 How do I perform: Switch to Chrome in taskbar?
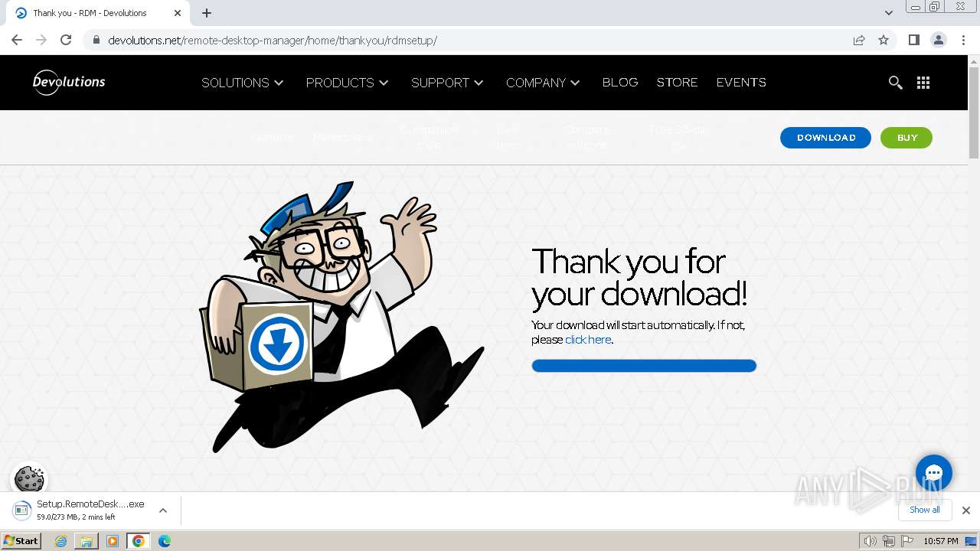(x=139, y=541)
